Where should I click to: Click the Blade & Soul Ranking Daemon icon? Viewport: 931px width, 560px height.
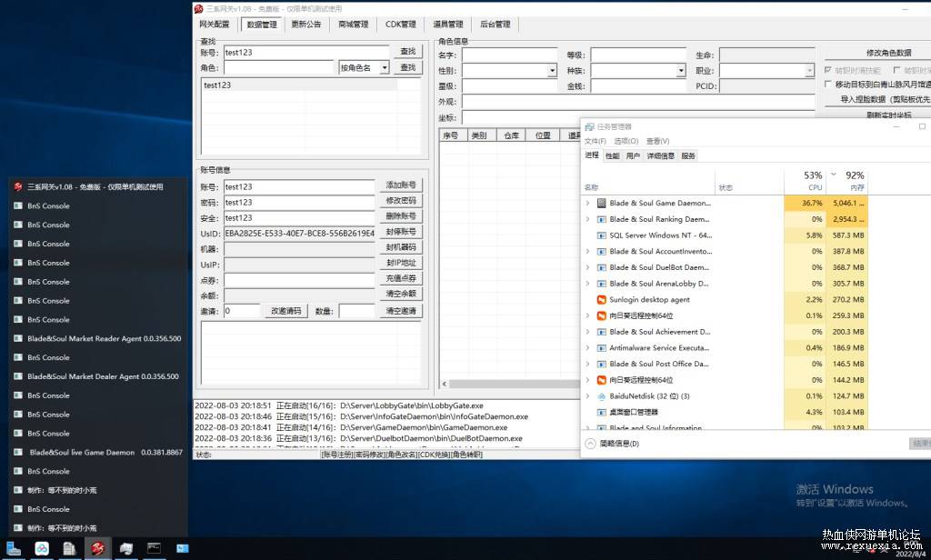tap(601, 219)
